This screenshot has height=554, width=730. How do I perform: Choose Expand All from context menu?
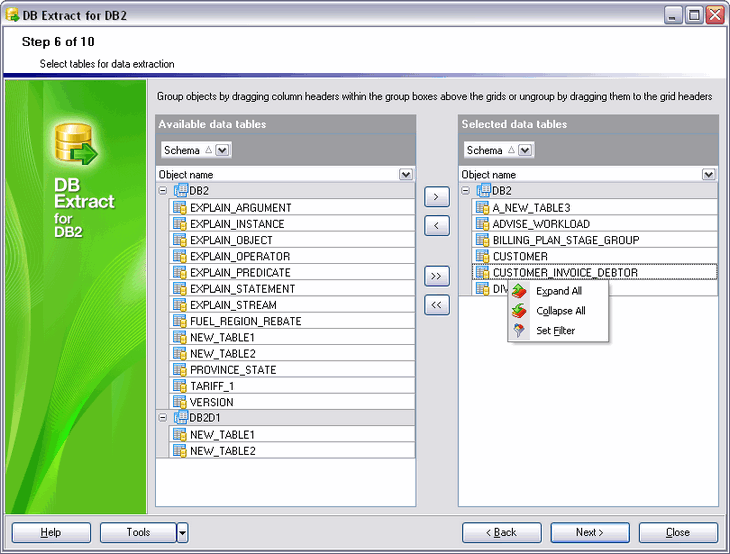pos(558,291)
